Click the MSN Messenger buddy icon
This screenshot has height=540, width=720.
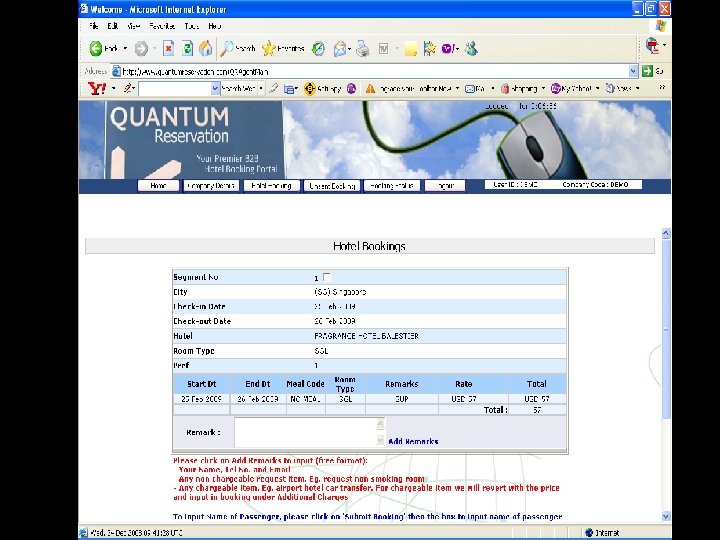pyautogui.click(x=471, y=48)
